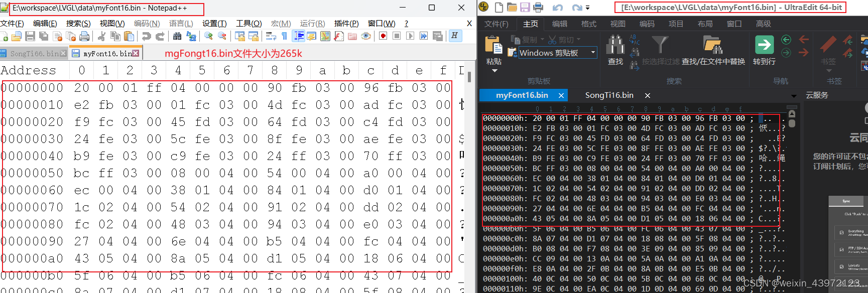Open UltraEdit open-files tab list dropdown

794,96
